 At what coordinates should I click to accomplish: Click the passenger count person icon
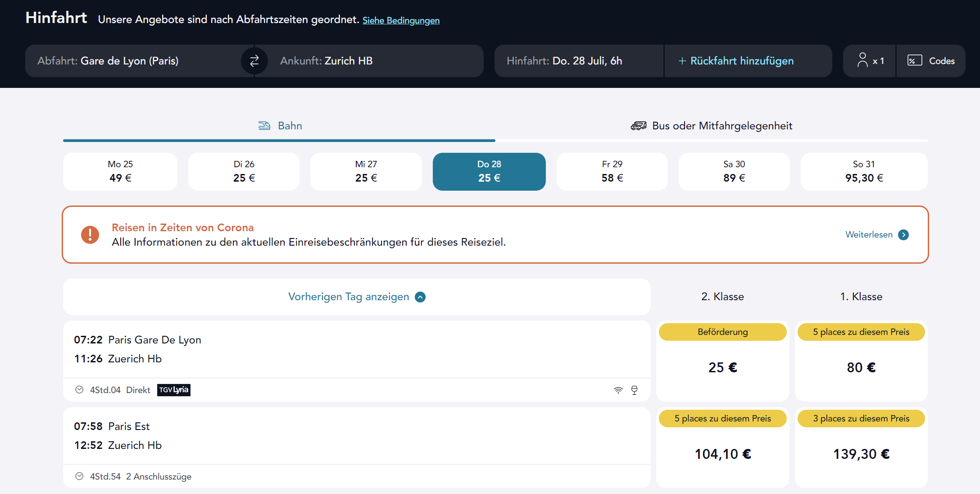(x=862, y=60)
